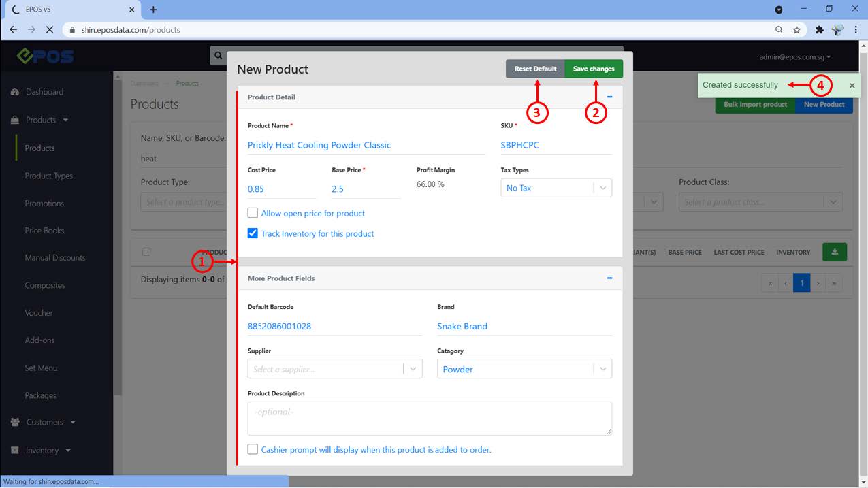
Task: Open the Product Class filter dropdown
Action: [x=760, y=202]
